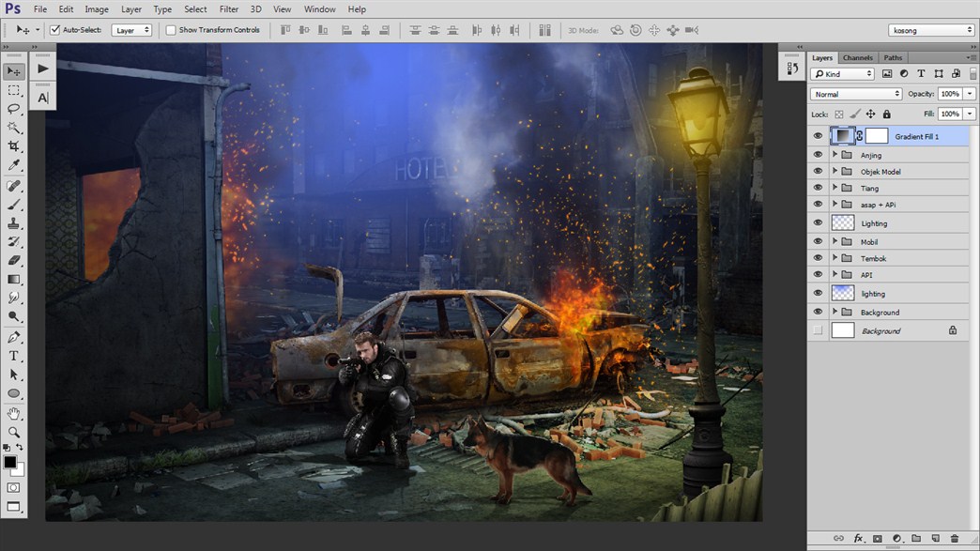Image resolution: width=980 pixels, height=551 pixels.
Task: Select the Eyedropper tool
Action: (x=14, y=165)
